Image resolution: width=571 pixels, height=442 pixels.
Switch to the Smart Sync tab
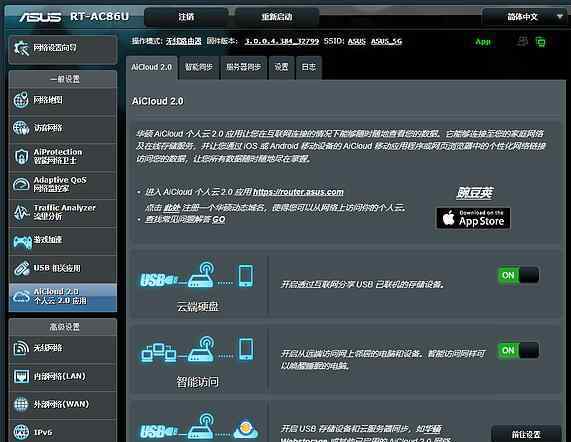coord(199,67)
